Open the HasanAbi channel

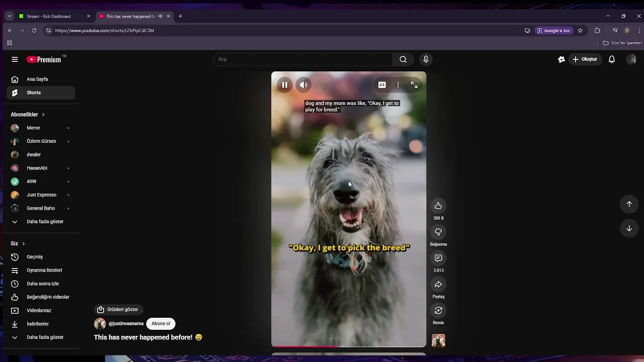pos(41,168)
